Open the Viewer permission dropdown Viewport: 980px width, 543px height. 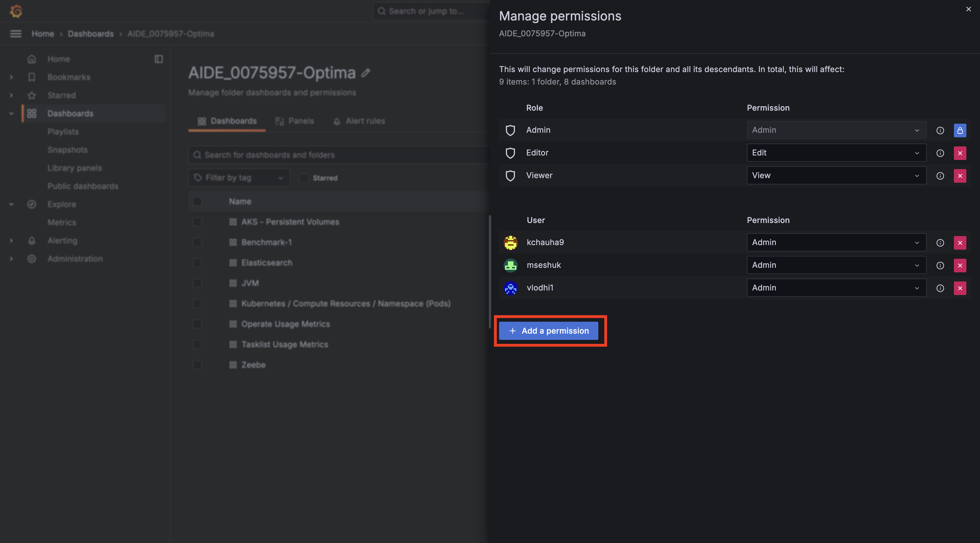click(836, 175)
